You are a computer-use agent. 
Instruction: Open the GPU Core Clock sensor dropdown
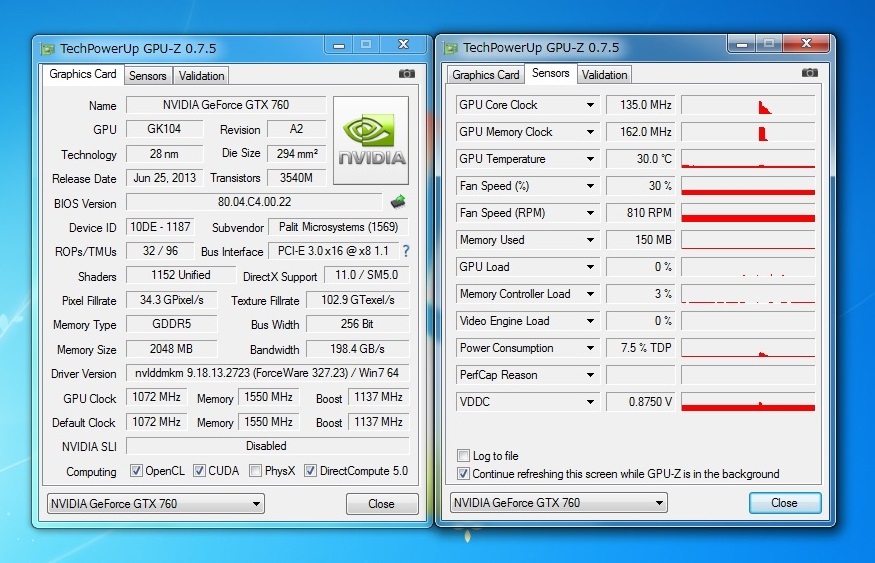tap(590, 105)
